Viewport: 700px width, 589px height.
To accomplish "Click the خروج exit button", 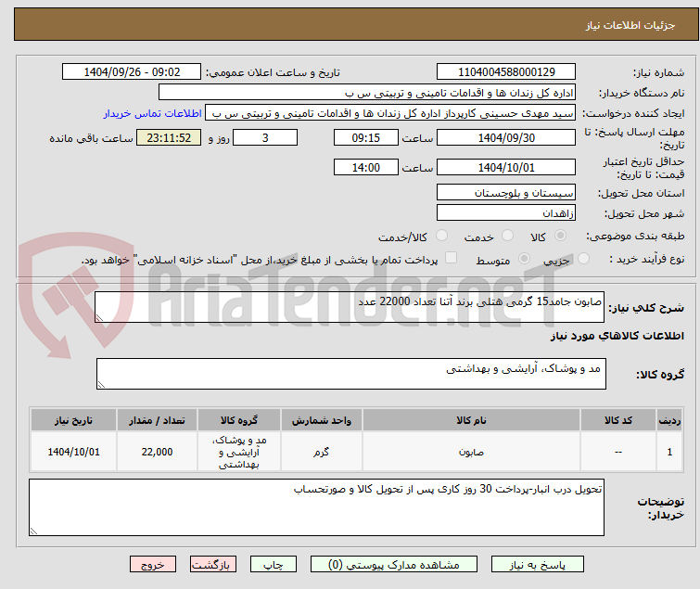I will click(153, 565).
